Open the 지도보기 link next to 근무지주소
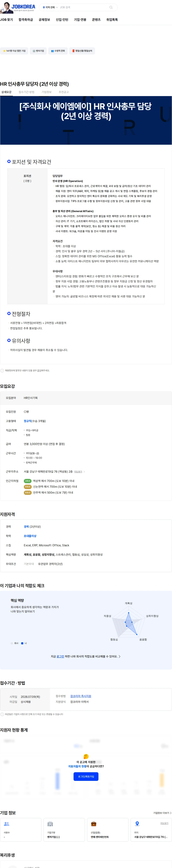 pos(78,471)
